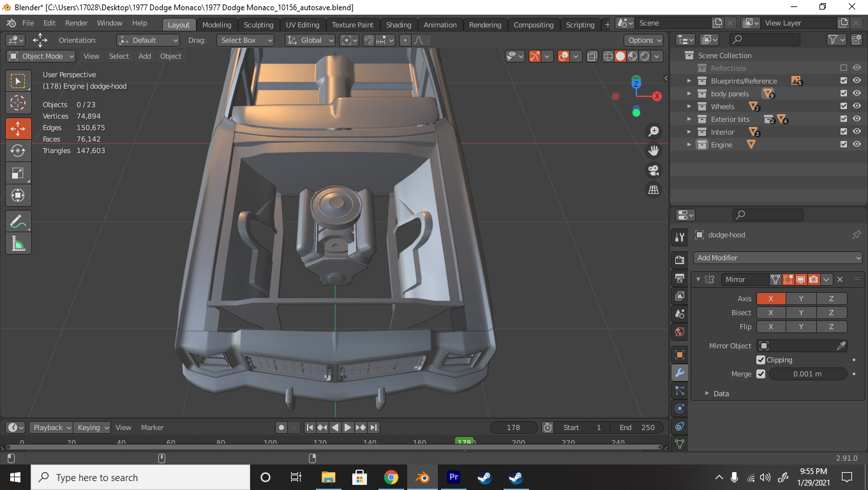Pin the dodge-hood properties context
This screenshot has width=868, height=490.
[x=857, y=235]
